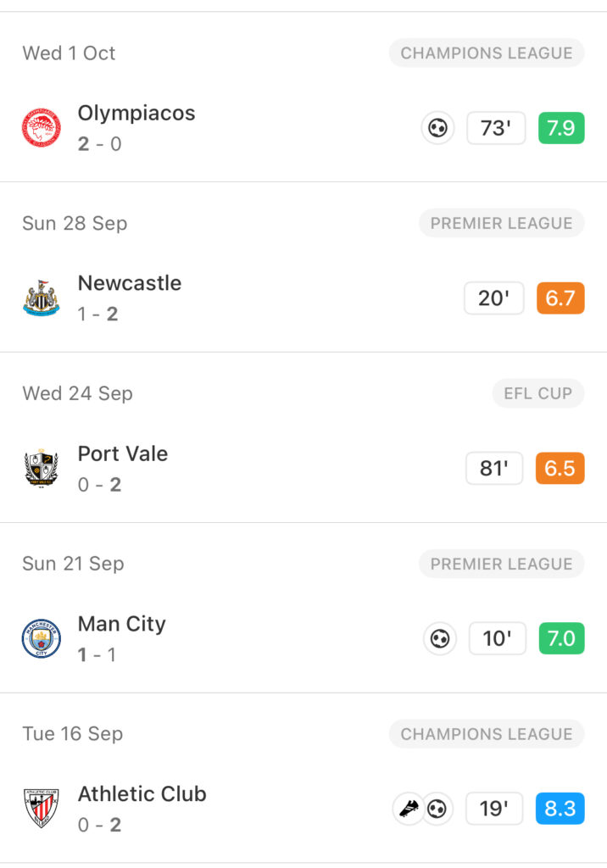
Task: Click the 81' minutes played box
Action: (x=494, y=469)
